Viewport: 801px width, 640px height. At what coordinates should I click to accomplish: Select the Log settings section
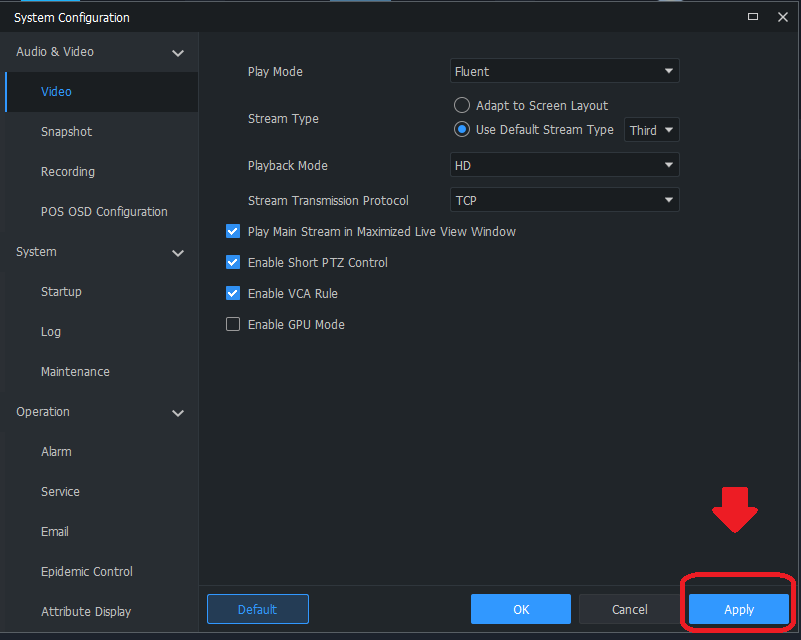pos(50,331)
